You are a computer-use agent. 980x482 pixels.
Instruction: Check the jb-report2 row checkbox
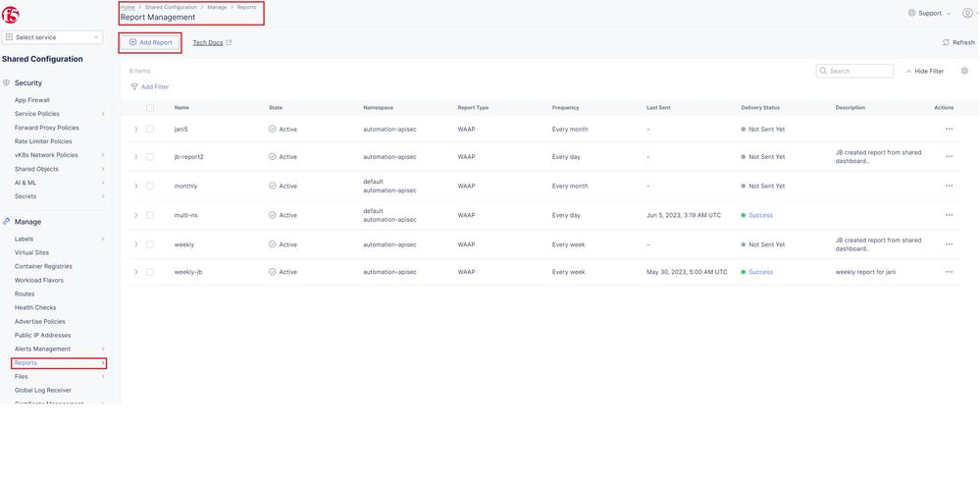[150, 156]
